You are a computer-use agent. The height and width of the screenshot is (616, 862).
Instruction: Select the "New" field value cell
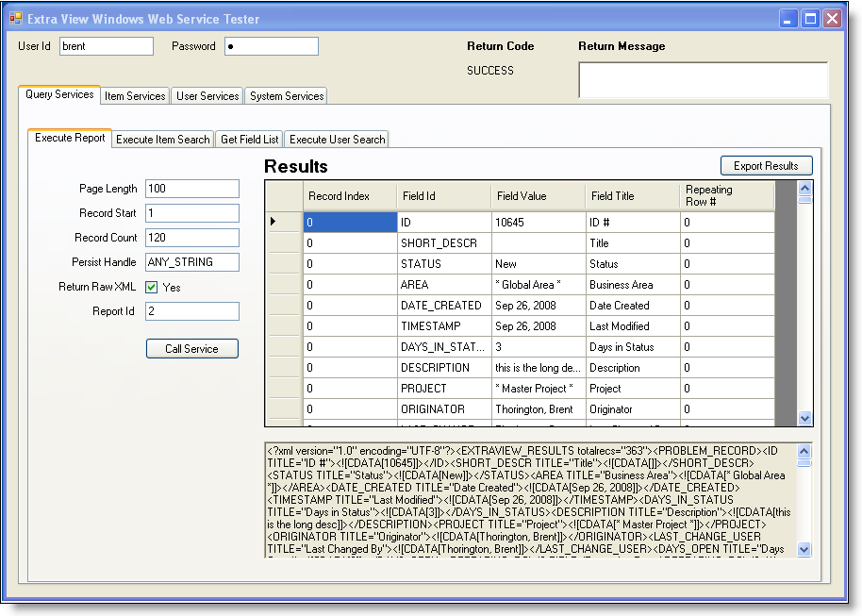(x=539, y=264)
